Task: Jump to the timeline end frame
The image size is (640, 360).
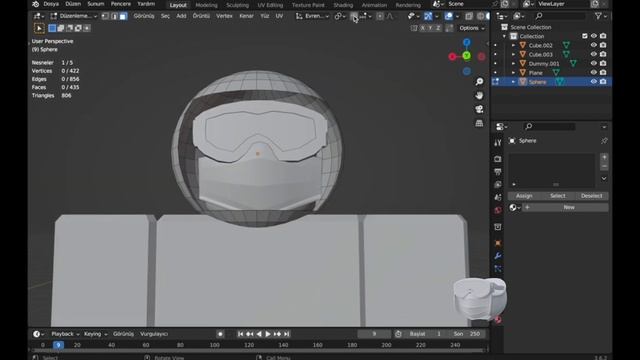Action: tap(287, 334)
